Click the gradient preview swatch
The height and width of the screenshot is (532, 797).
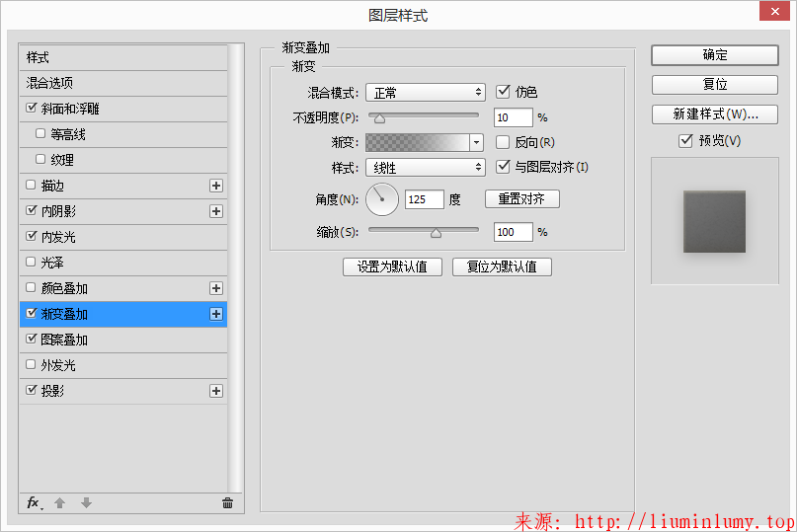pos(418,143)
